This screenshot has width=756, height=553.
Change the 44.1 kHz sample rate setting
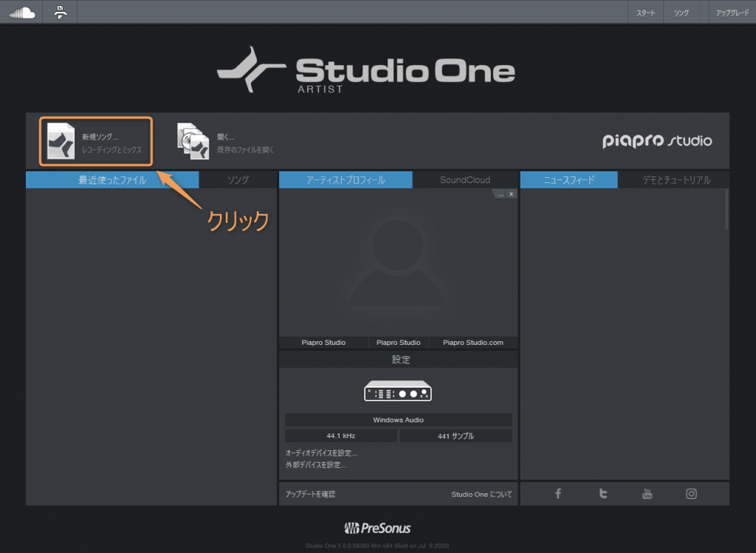tap(340, 435)
